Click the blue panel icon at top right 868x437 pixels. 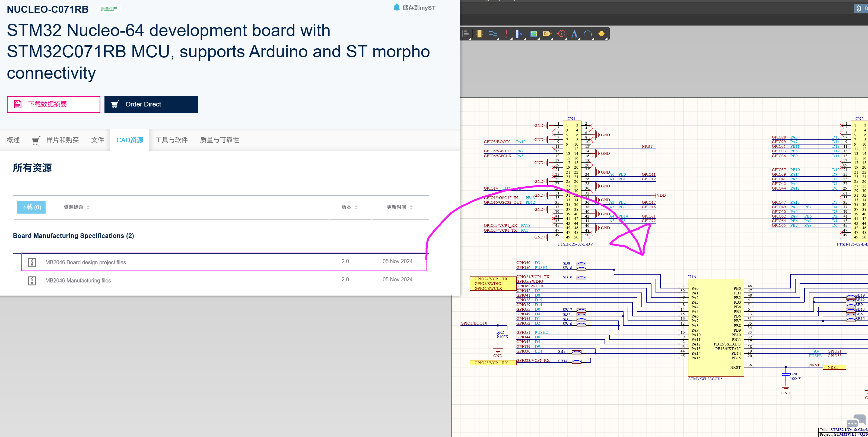(859, 8)
